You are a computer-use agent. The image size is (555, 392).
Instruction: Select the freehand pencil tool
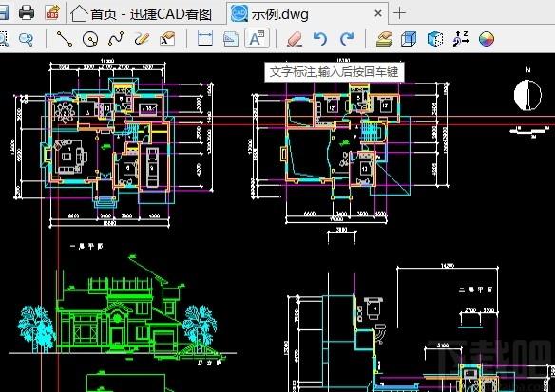(142, 39)
